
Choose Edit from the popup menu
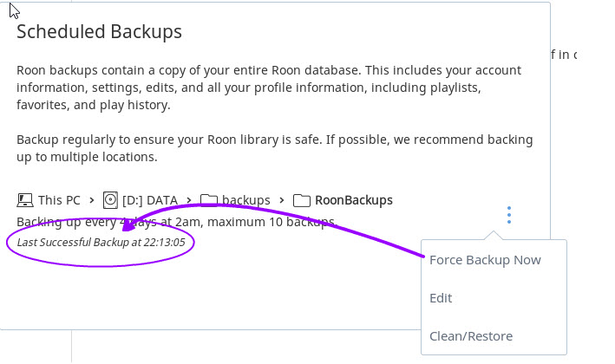click(441, 298)
